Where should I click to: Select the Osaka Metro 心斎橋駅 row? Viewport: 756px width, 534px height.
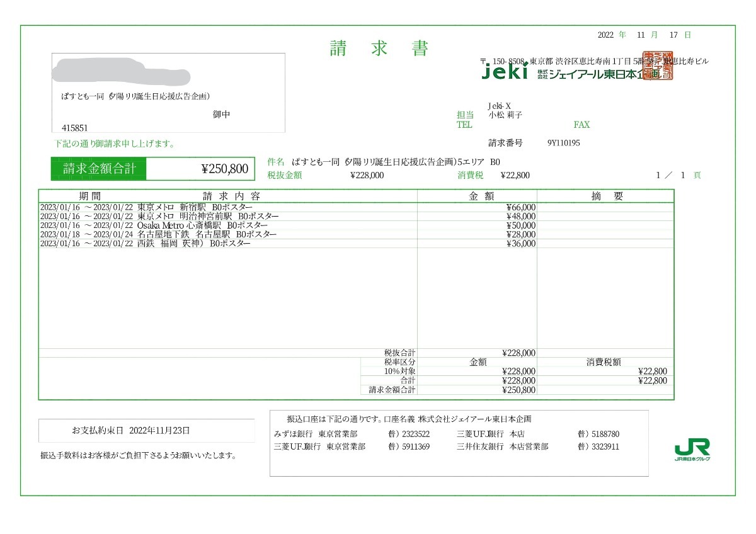(x=356, y=225)
